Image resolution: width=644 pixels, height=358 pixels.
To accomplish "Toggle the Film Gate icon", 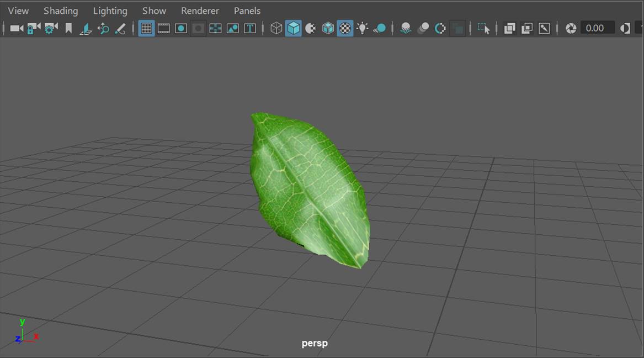I will click(163, 28).
